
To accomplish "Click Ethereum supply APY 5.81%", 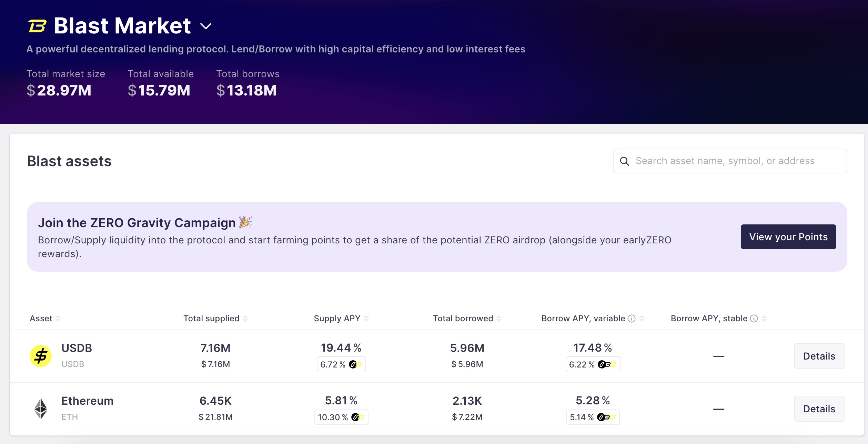I will click(341, 401).
